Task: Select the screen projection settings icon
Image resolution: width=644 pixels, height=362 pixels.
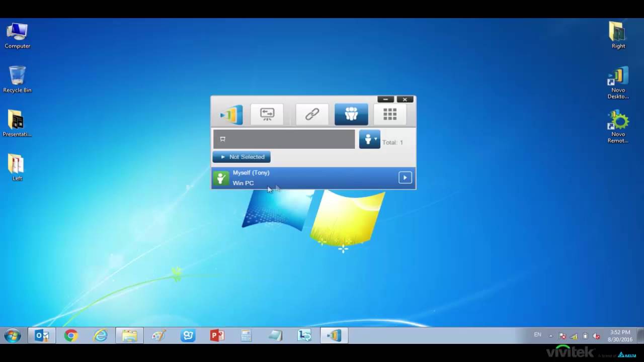Action: (x=267, y=114)
